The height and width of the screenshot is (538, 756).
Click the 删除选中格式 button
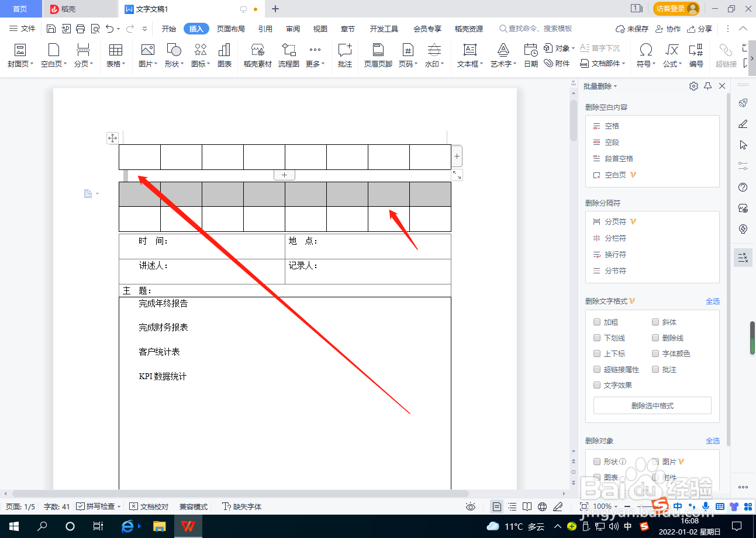coord(652,405)
